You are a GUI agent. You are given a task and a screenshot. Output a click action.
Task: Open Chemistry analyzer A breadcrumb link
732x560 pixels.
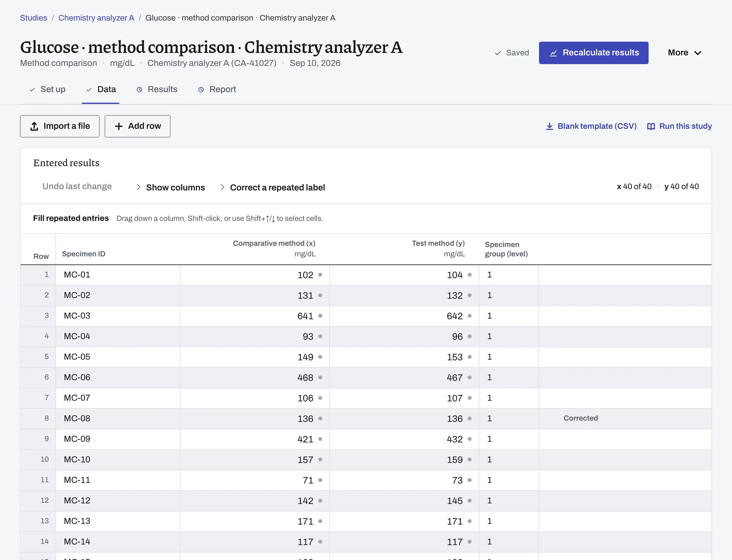point(96,18)
